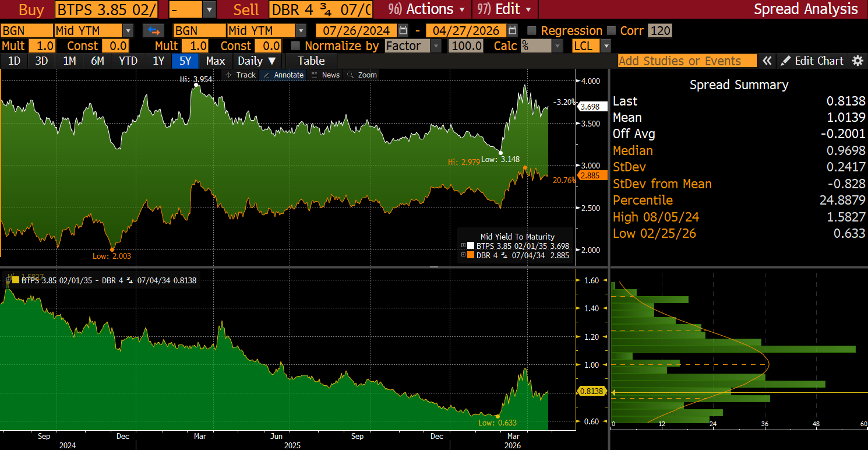Open the News overlay tool
The height and width of the screenshot is (450, 868).
click(326, 75)
